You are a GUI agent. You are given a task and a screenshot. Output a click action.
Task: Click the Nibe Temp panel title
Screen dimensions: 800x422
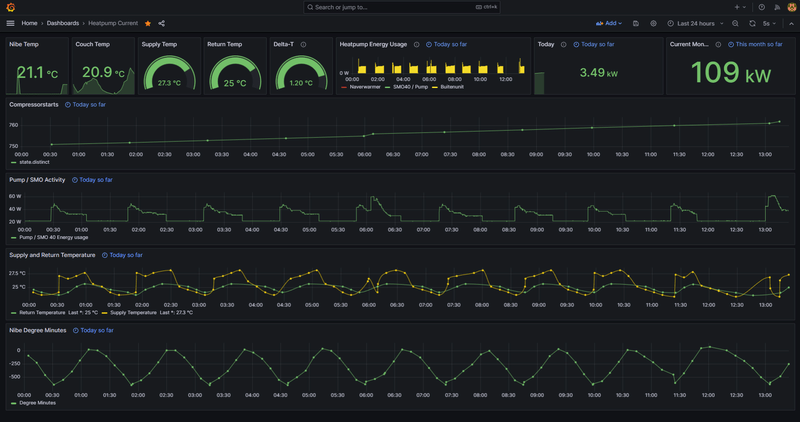pyautogui.click(x=23, y=44)
